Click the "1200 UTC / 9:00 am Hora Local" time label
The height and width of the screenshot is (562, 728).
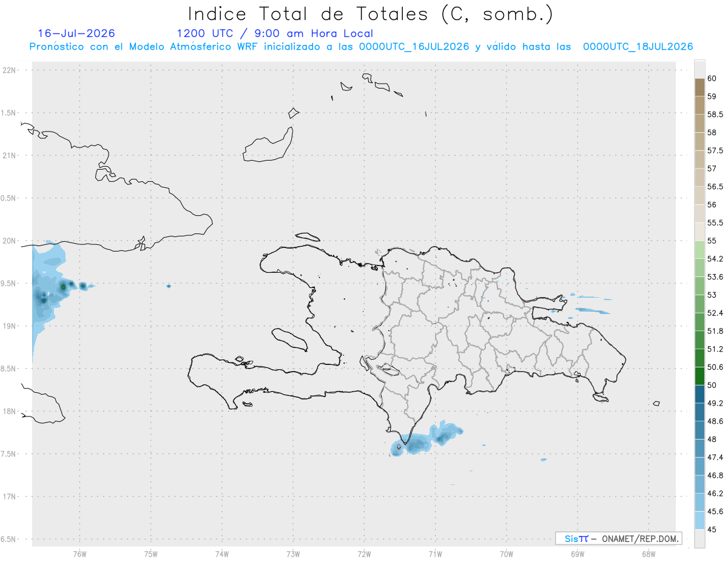(275, 33)
